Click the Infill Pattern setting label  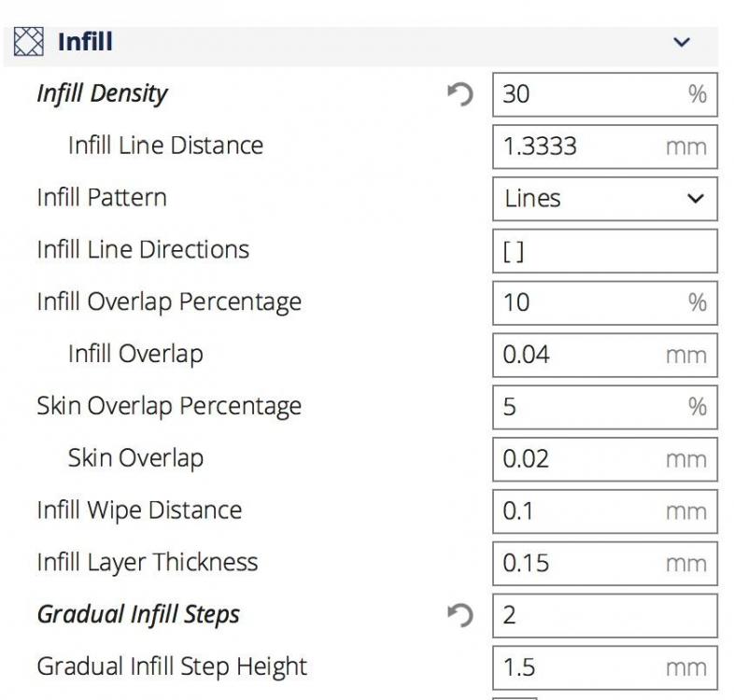[102, 198]
